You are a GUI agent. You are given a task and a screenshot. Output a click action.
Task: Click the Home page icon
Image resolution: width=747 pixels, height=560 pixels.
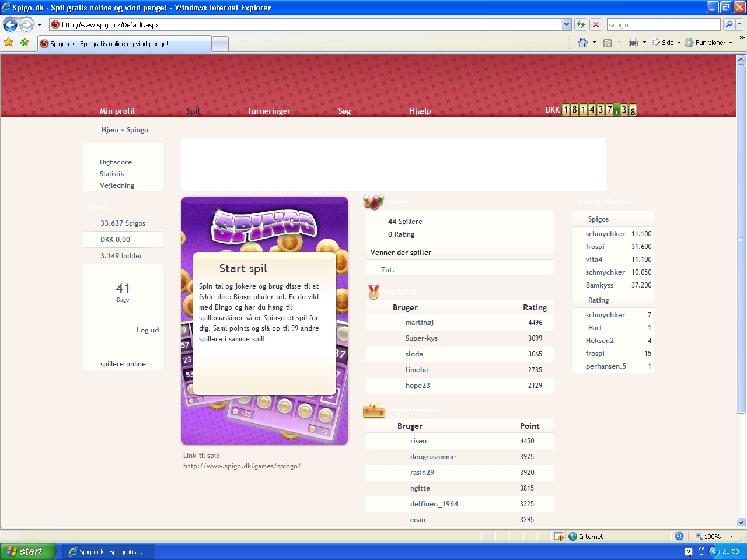582,43
